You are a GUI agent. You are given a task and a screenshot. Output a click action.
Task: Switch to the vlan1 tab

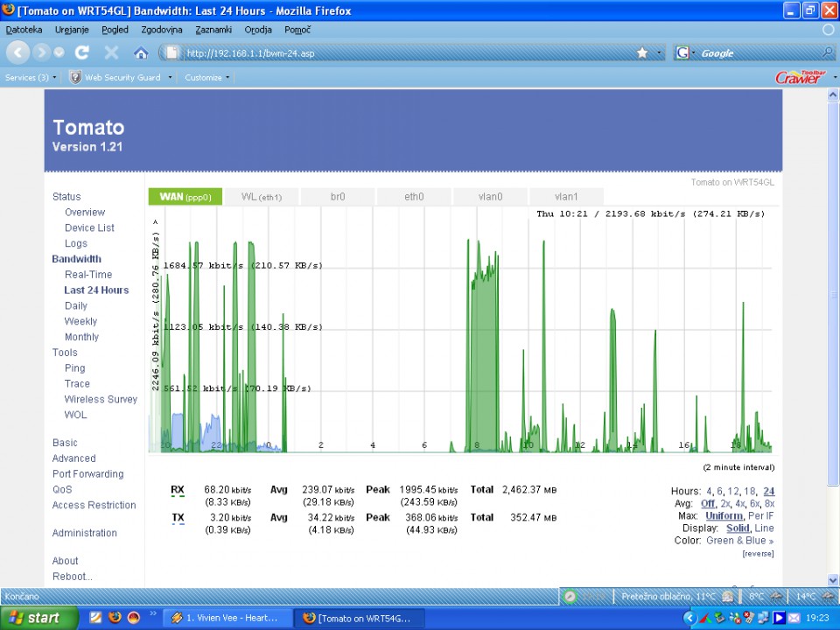(x=566, y=197)
